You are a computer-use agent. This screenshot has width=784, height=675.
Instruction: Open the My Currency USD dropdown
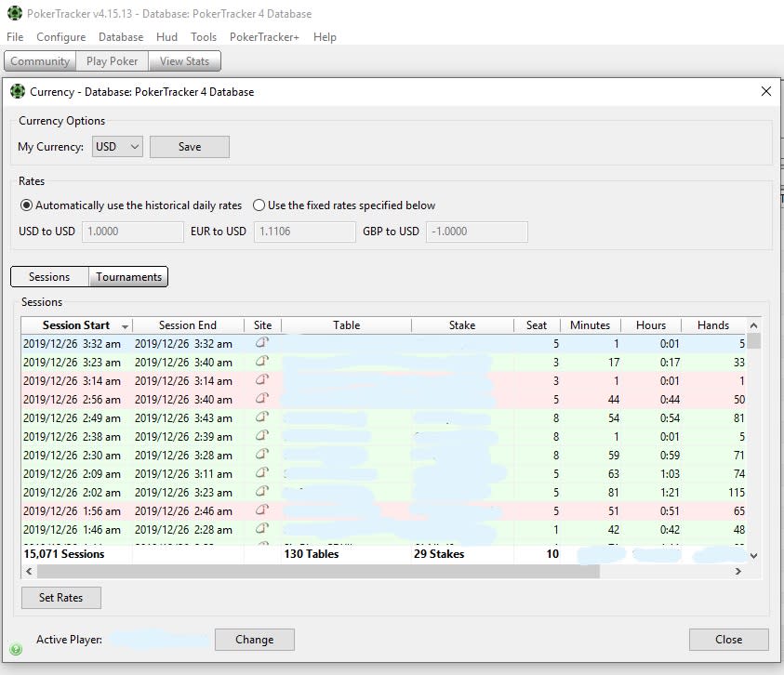[117, 147]
